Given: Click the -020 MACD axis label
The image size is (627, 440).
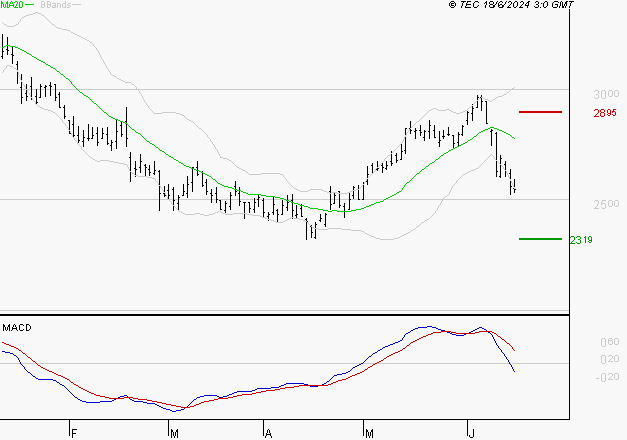Looking at the screenshot, I should click(607, 377).
